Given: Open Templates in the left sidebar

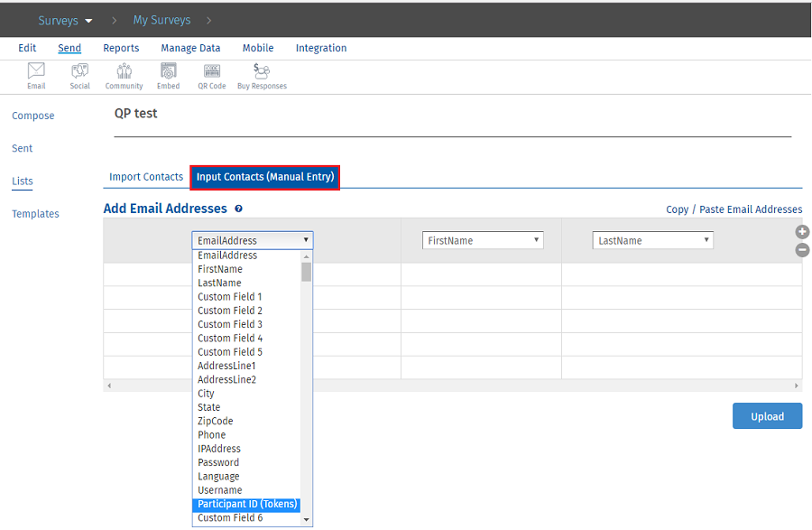Looking at the screenshot, I should [x=35, y=214].
